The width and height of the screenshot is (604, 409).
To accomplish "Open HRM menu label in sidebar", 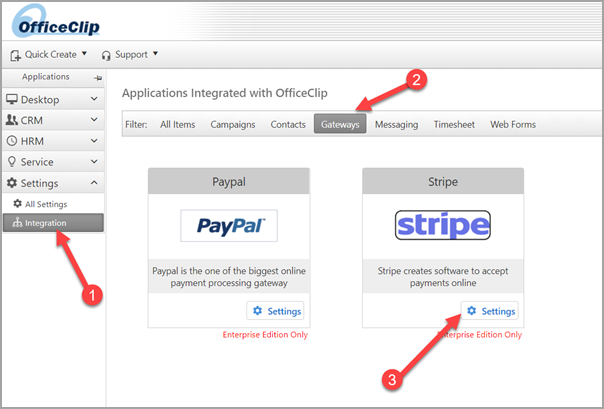I will [x=32, y=141].
